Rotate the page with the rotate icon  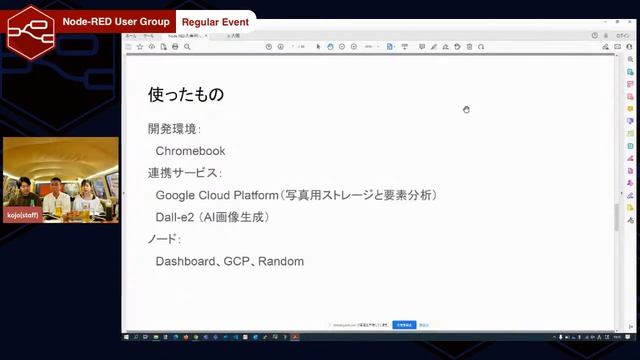(481, 47)
